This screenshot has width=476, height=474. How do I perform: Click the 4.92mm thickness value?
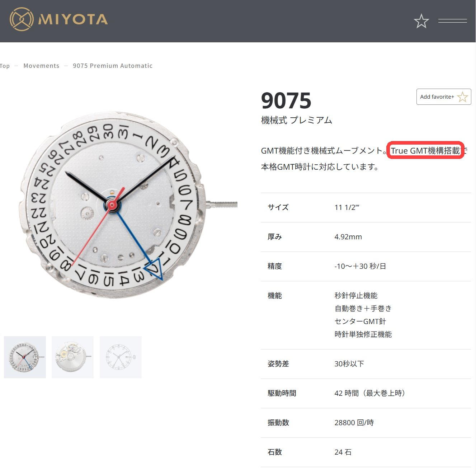[348, 237]
